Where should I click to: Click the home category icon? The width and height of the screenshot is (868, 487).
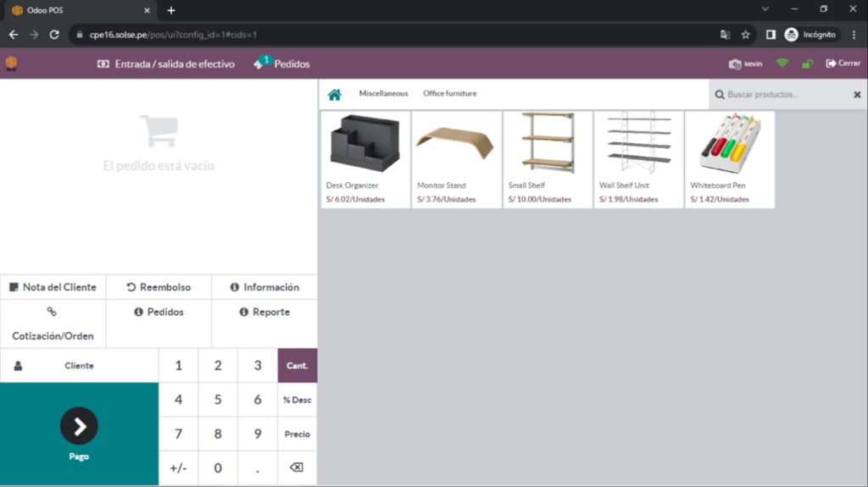335,94
